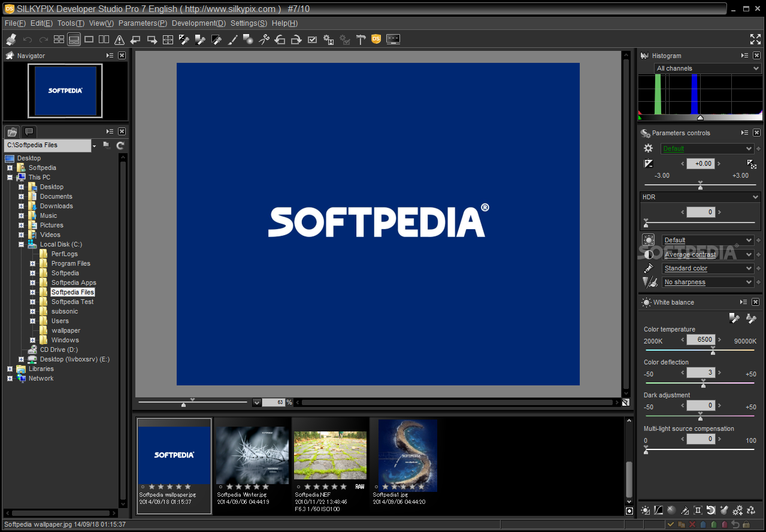Click the comment tab in the folder panel
This screenshot has width=766, height=532.
coord(29,132)
